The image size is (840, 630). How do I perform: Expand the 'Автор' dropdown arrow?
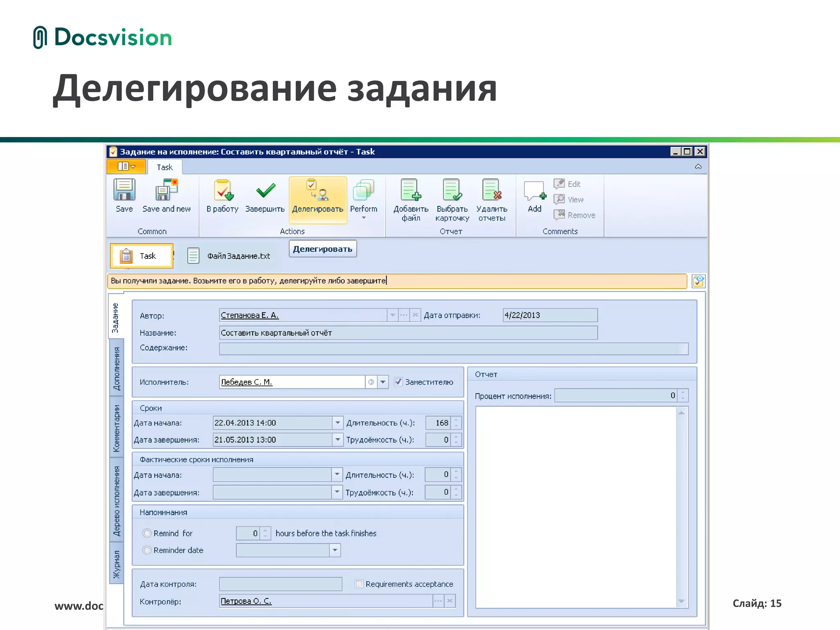(x=393, y=315)
